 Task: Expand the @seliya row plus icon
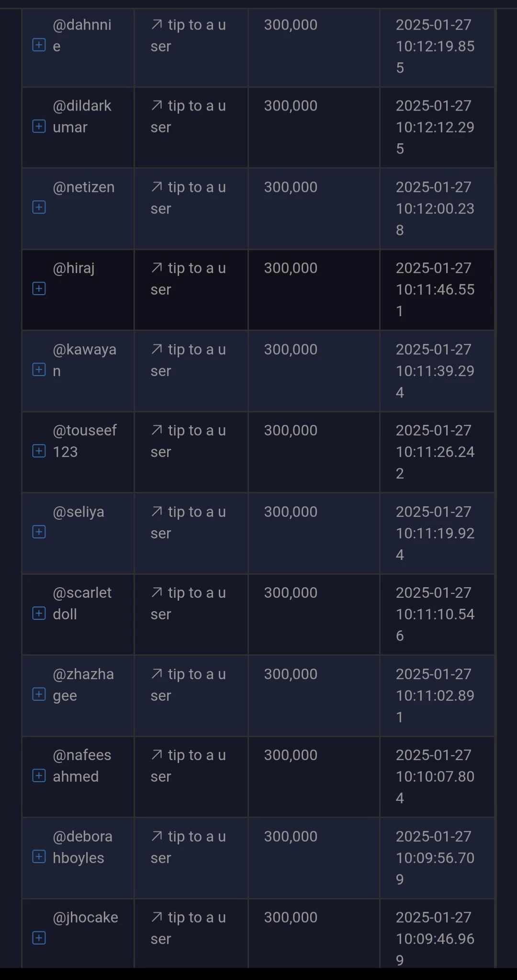tap(39, 532)
